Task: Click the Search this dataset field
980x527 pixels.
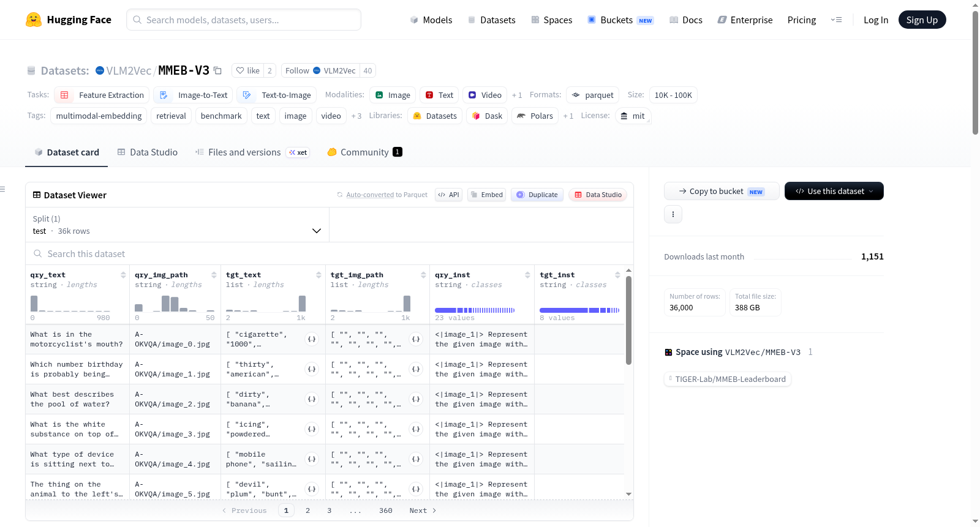Action: tap(330, 253)
